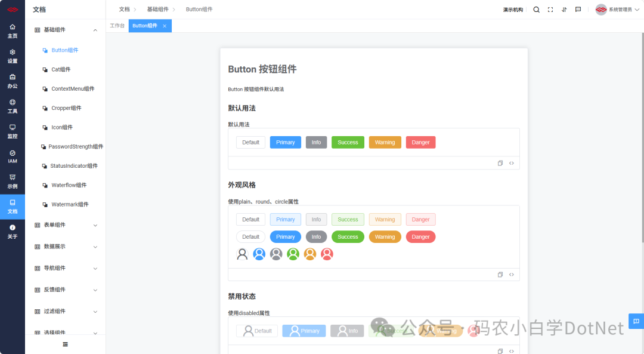Click the solid Primary button

click(286, 142)
